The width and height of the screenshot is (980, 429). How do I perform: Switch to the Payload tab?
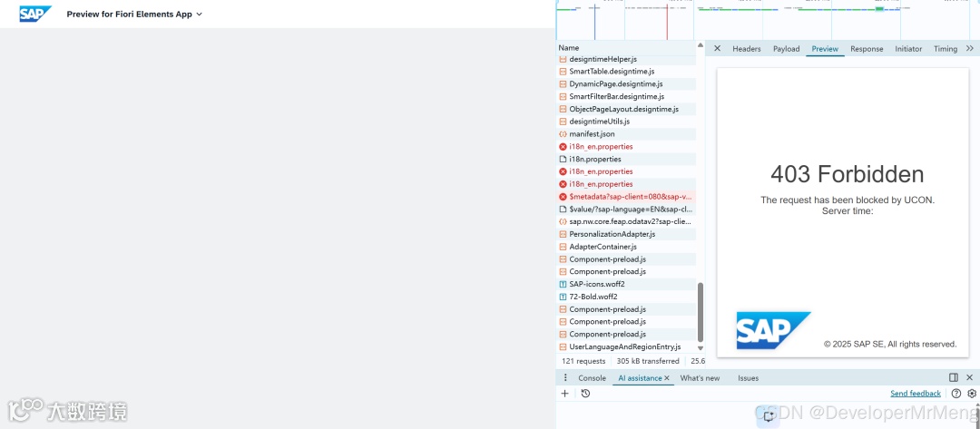(x=786, y=49)
